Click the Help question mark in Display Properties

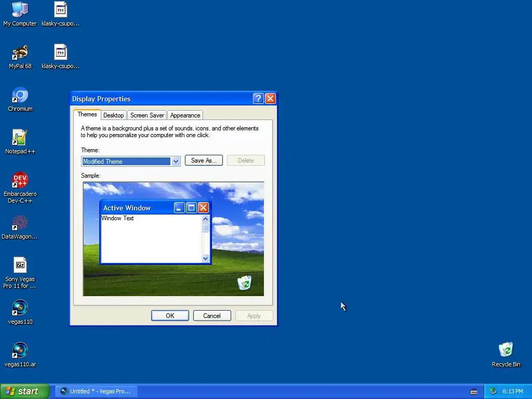click(258, 99)
